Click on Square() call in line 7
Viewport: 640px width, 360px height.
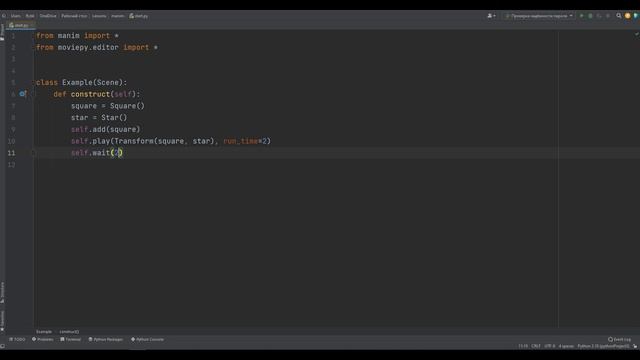pos(127,106)
